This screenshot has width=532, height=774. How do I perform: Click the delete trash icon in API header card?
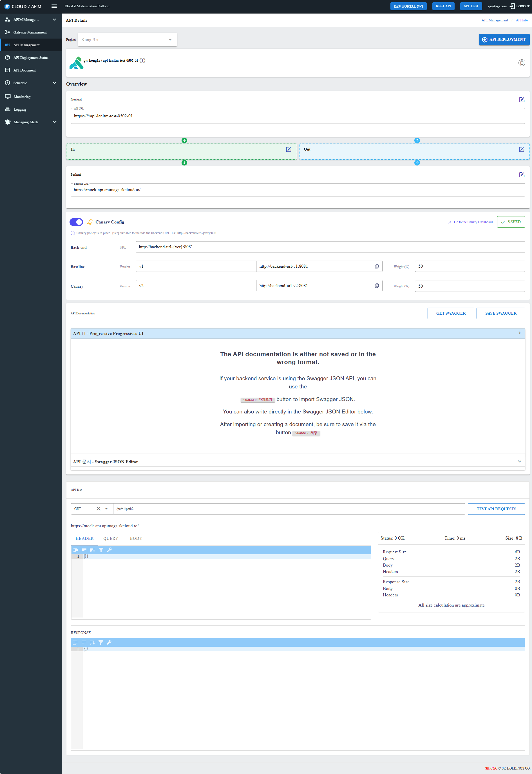pyautogui.click(x=522, y=63)
